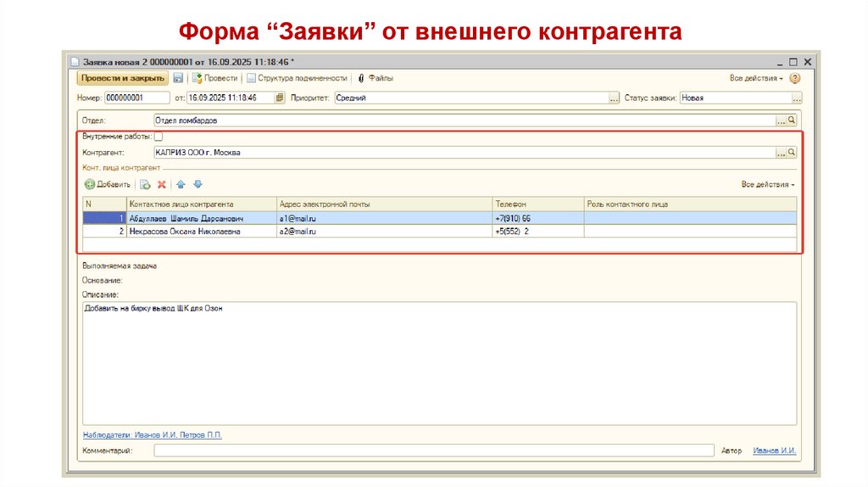Open help via the question mark icon
The height and width of the screenshot is (487, 868).
pyautogui.click(x=795, y=78)
